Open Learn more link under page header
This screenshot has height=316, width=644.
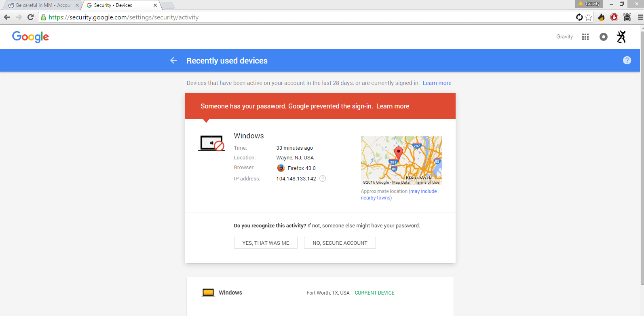click(437, 83)
